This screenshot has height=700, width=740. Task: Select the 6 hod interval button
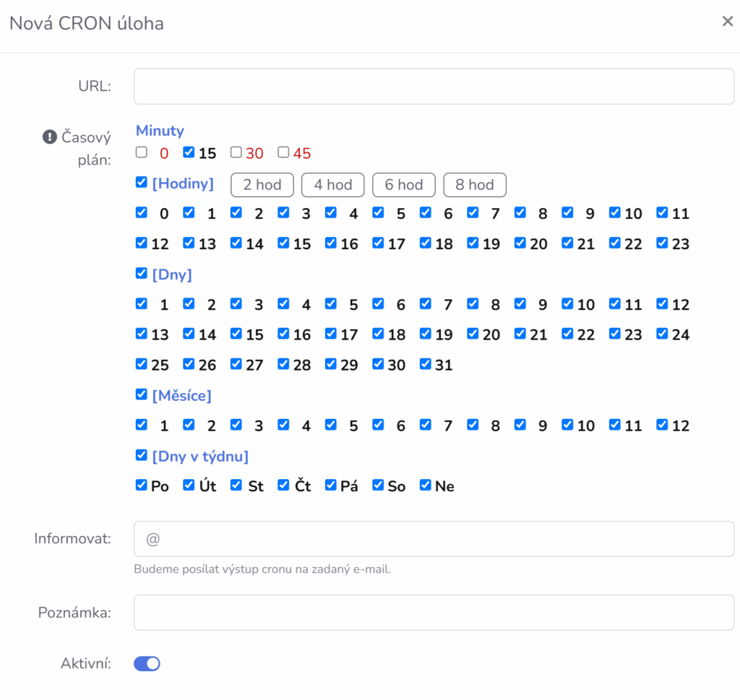pos(403,185)
